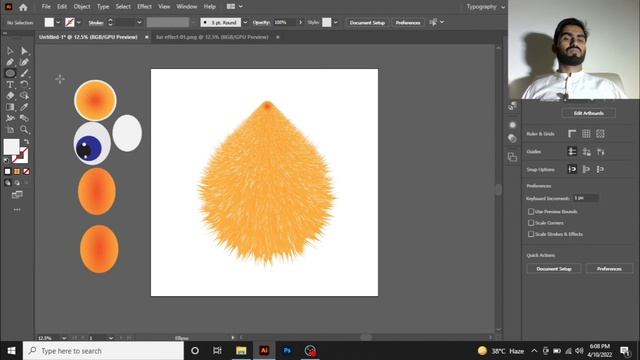Open the arrange documents dropdown
The width and height of the screenshot is (640, 360).
click(235, 7)
